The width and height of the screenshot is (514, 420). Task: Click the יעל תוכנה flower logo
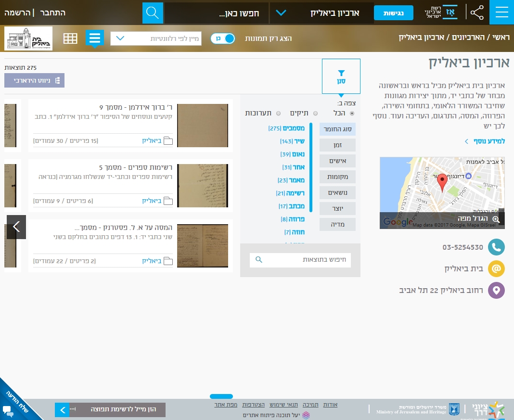click(306, 415)
